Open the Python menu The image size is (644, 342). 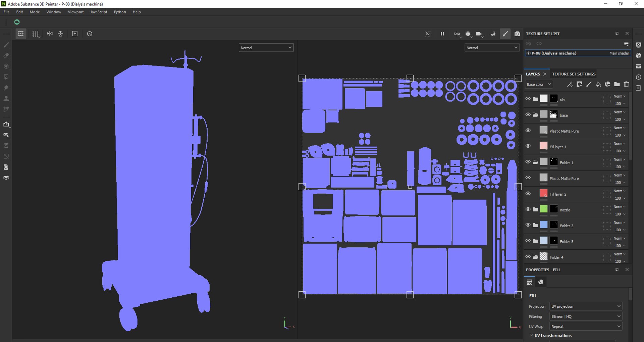(x=120, y=12)
